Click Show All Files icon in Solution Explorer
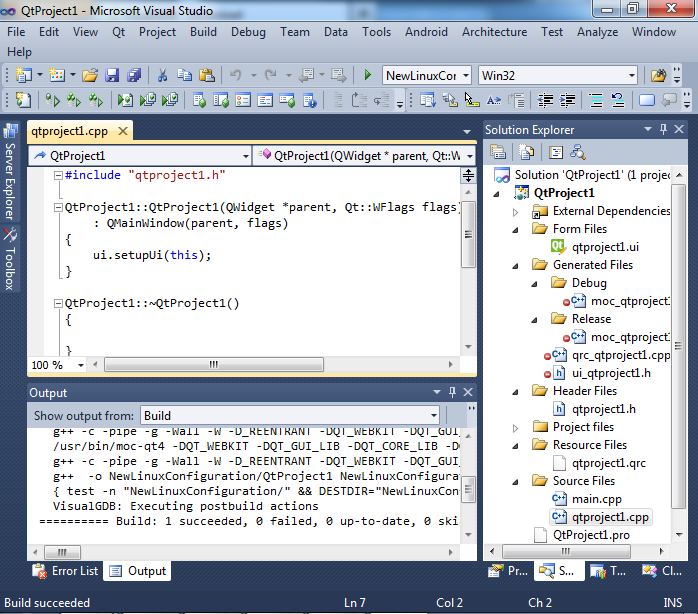Viewport: 698px width, 614px height. pos(526,152)
